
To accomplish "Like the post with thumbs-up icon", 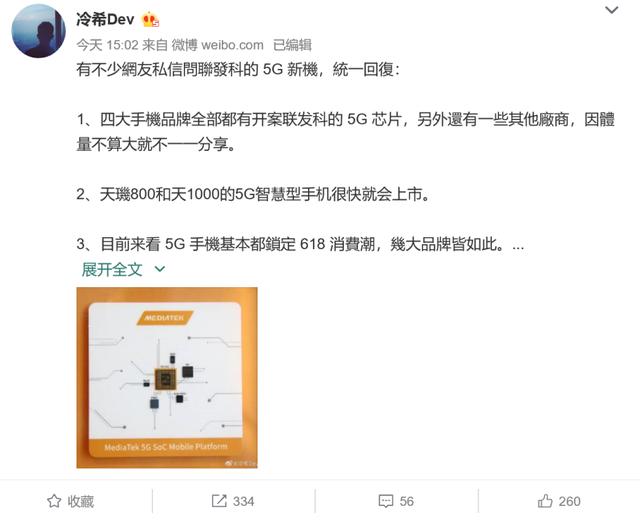I will (x=545, y=501).
